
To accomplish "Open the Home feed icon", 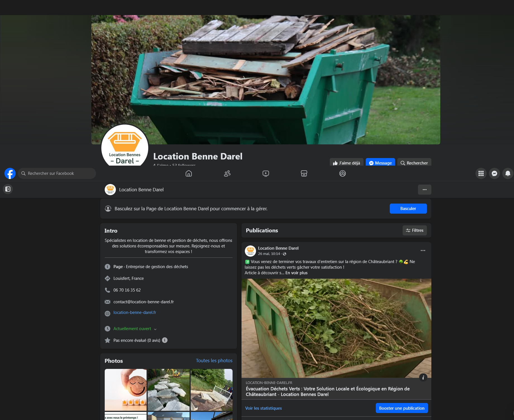I will click(x=189, y=173).
